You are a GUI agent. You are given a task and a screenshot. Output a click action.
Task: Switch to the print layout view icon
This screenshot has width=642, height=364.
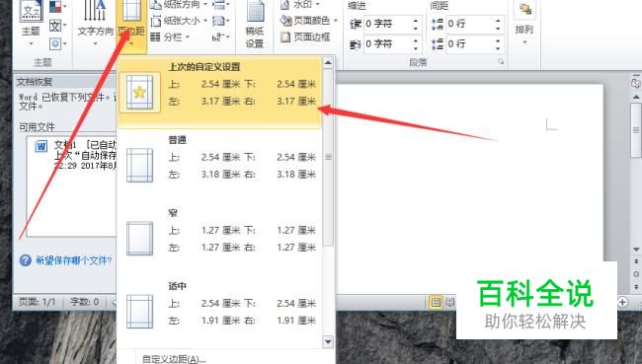(x=436, y=303)
